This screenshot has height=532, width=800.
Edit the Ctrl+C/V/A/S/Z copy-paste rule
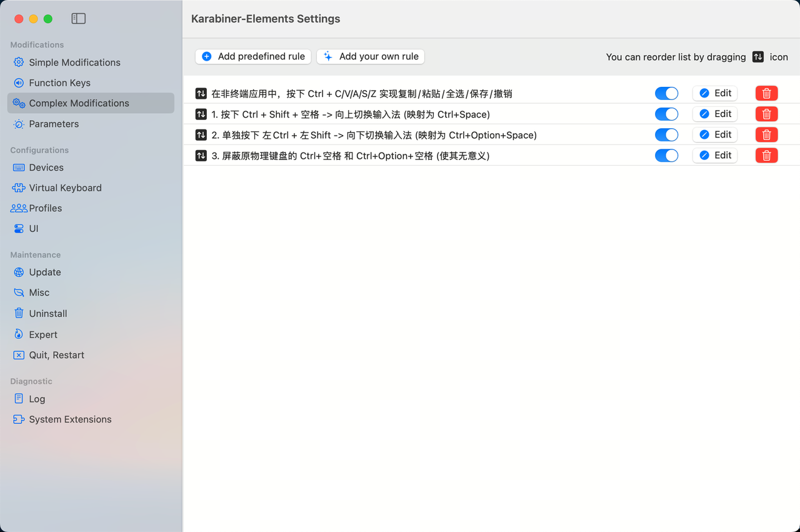pyautogui.click(x=715, y=93)
